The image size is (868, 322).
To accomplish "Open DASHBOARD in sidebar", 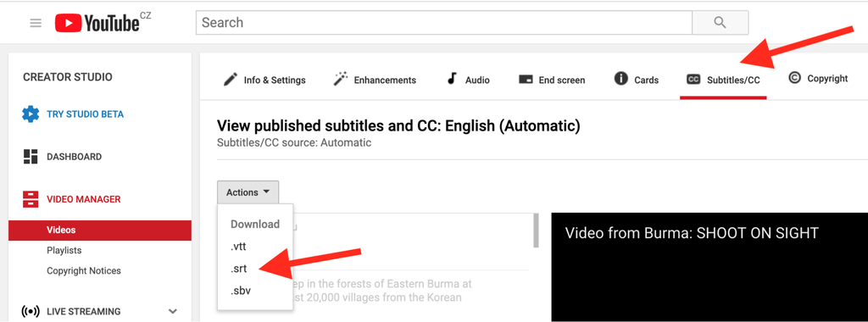I will click(75, 157).
